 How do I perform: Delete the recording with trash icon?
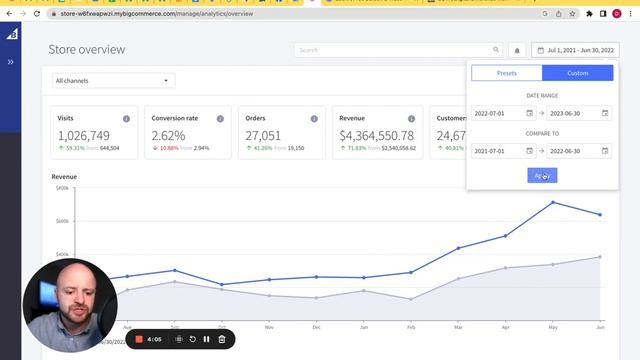click(222, 339)
